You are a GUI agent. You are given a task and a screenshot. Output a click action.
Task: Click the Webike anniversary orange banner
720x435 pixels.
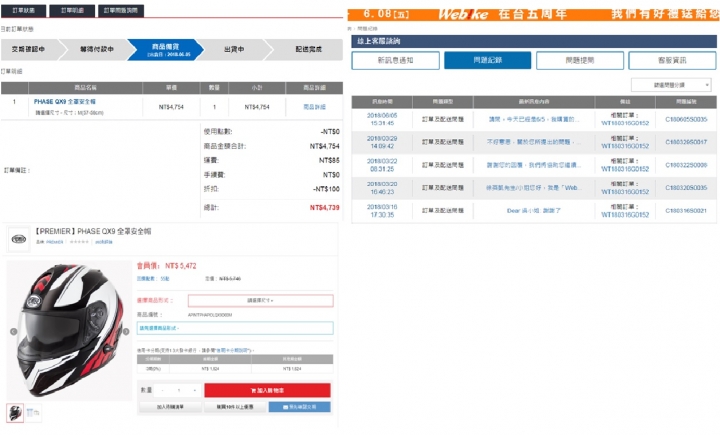(x=533, y=14)
